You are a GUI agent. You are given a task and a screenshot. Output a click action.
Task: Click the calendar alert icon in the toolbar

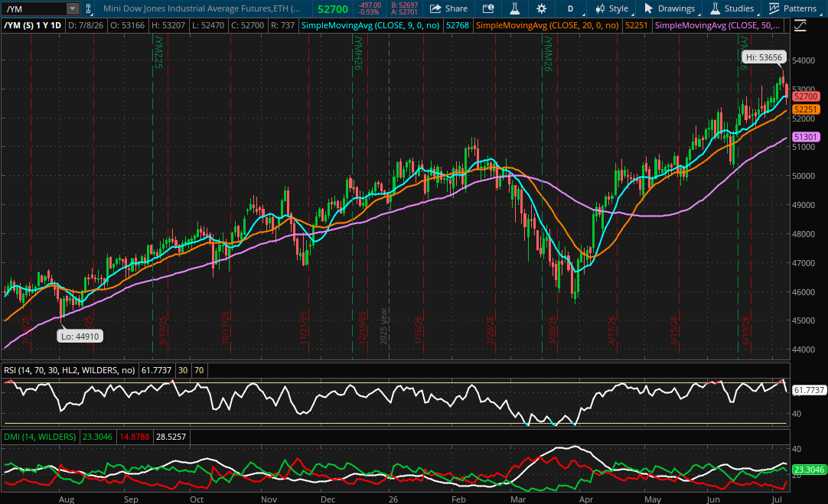[488, 8]
